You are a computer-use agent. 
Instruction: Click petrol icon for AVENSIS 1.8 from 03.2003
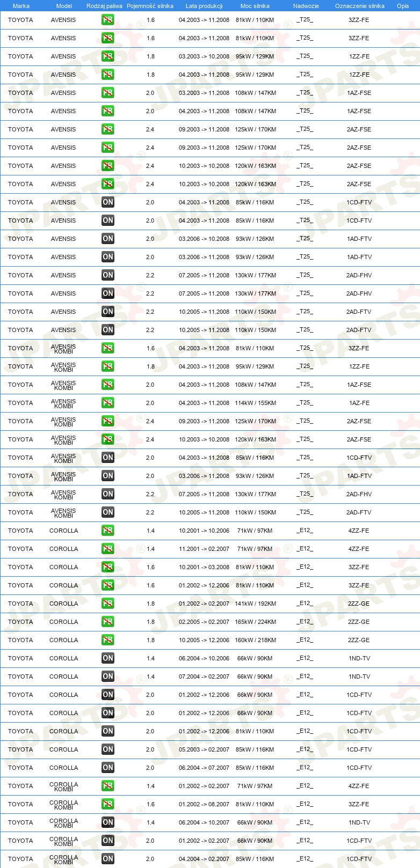click(x=108, y=56)
